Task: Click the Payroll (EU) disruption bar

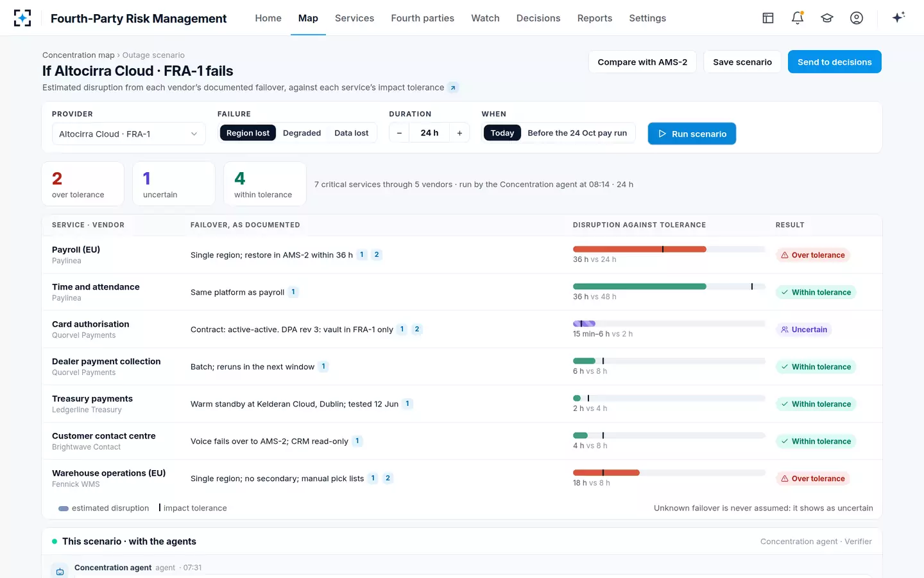Action: tap(669, 249)
